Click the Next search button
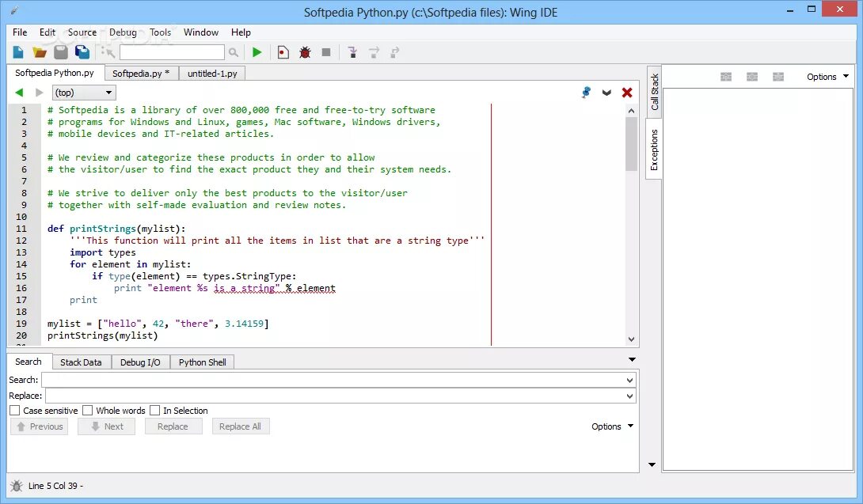The width and height of the screenshot is (863, 504). tap(106, 426)
